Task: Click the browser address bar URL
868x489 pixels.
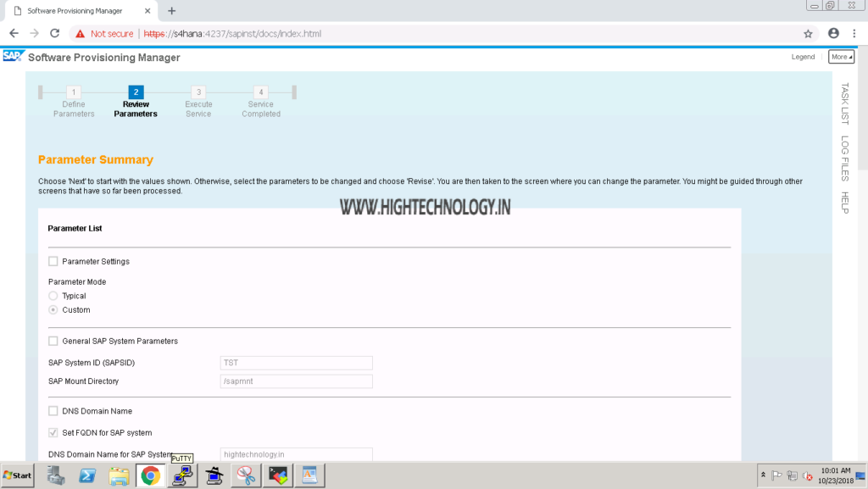Action: pos(232,34)
